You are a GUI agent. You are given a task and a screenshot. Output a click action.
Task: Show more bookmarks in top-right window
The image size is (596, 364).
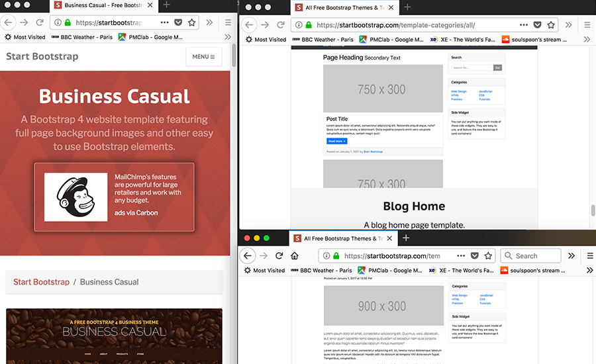pyautogui.click(x=587, y=39)
